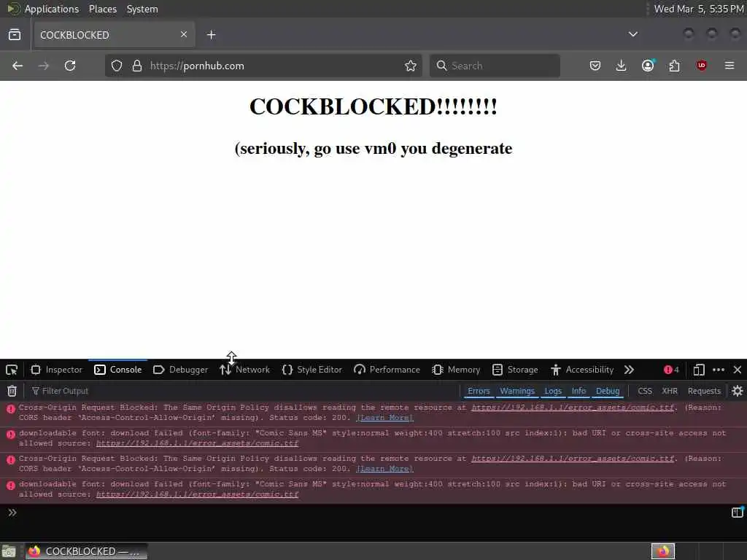
Task: Open Firefox application hamburger menu
Action: 729,65
